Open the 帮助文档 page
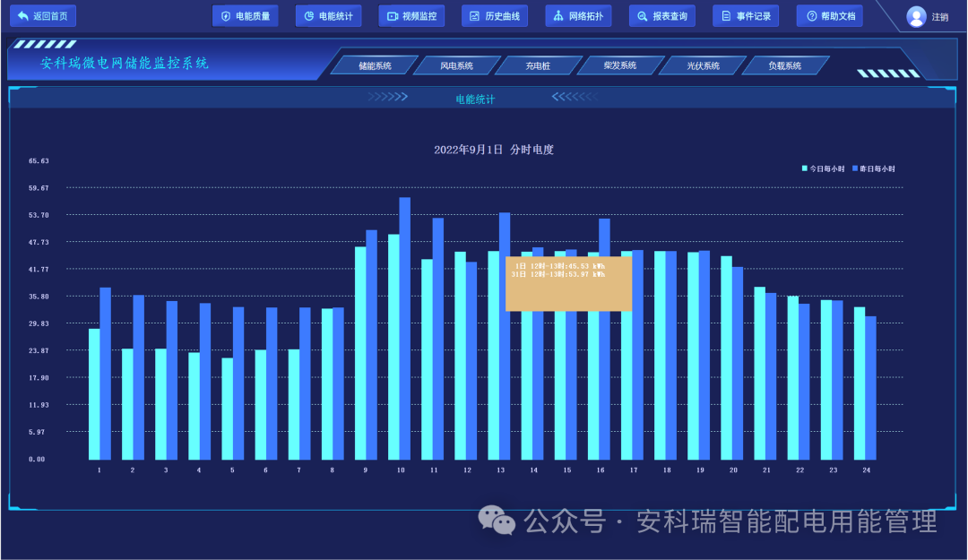This screenshot has width=968, height=560. tap(830, 16)
